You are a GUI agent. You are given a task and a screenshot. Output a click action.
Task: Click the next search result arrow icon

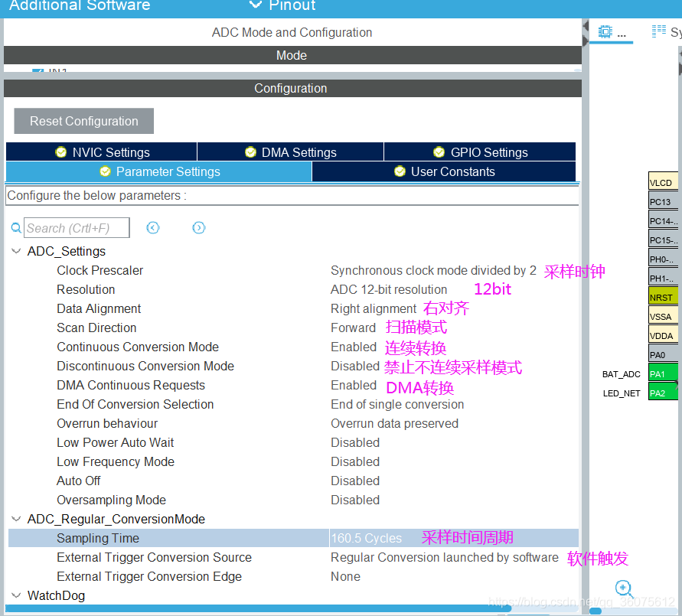click(198, 227)
